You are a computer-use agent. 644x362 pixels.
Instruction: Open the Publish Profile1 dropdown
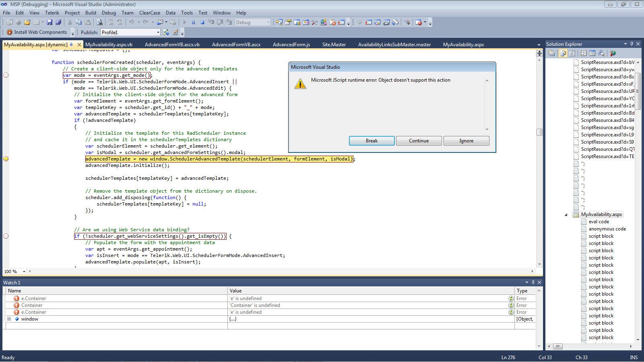click(x=158, y=33)
